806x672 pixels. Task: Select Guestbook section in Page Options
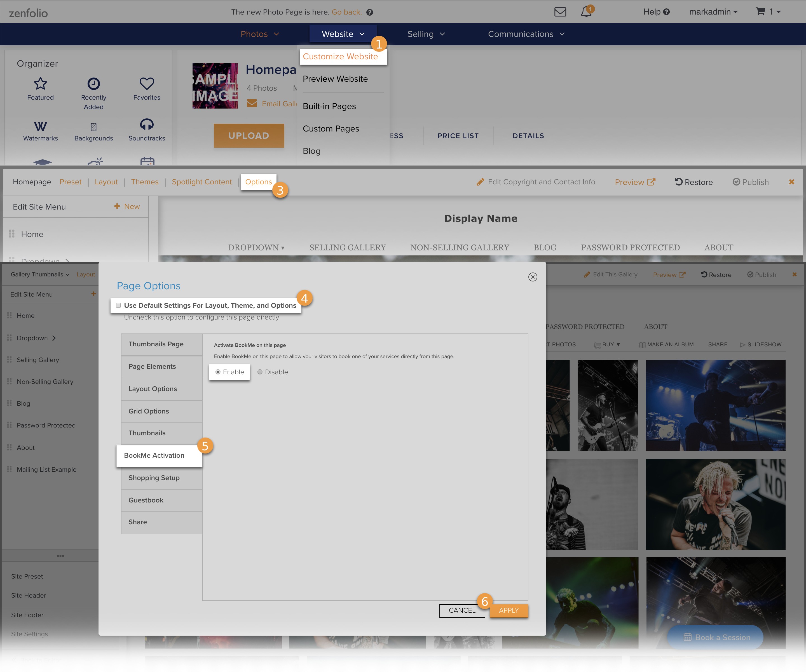(161, 500)
